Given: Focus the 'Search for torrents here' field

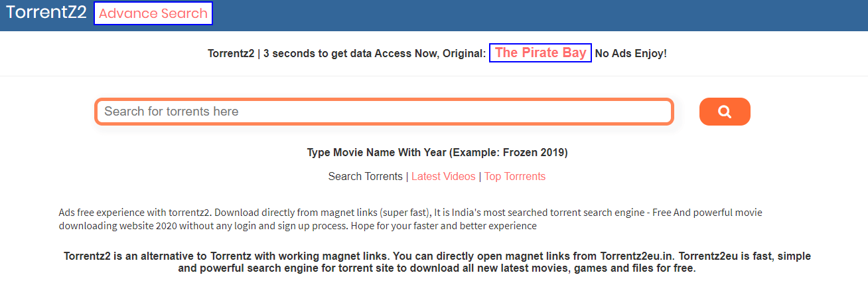Looking at the screenshot, I should click(x=384, y=112).
